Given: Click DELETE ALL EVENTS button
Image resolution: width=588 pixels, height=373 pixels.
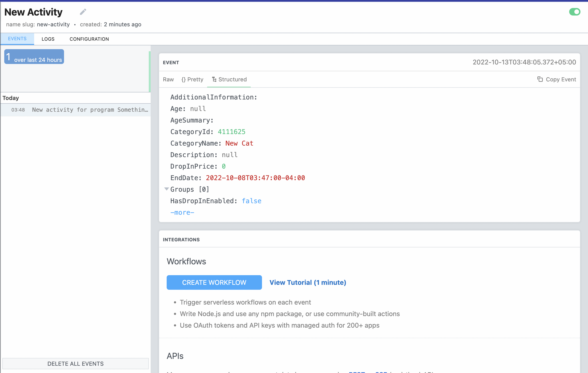Looking at the screenshot, I should [76, 364].
